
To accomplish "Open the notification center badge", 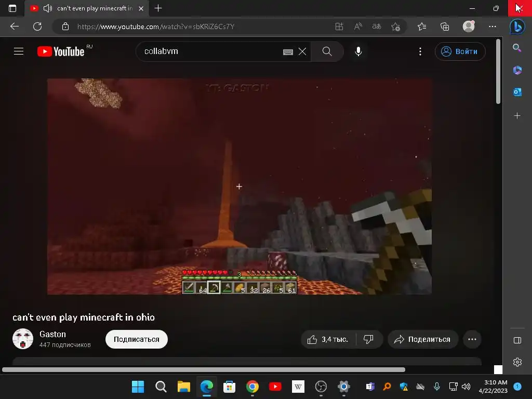I will tap(517, 387).
